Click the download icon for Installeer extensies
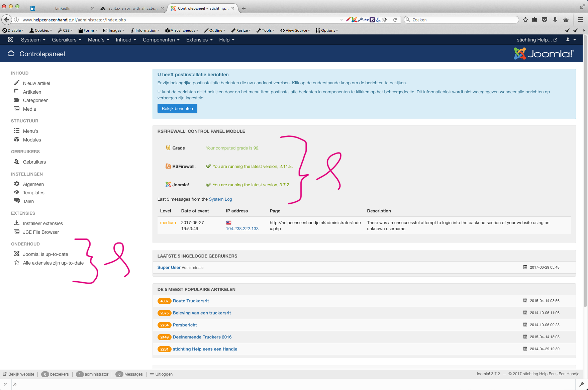The height and width of the screenshot is (390, 588). [17, 223]
